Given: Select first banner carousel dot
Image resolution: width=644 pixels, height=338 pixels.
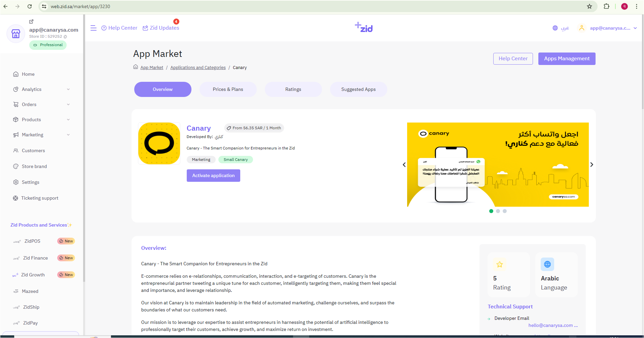Looking at the screenshot, I should pyautogui.click(x=491, y=211).
